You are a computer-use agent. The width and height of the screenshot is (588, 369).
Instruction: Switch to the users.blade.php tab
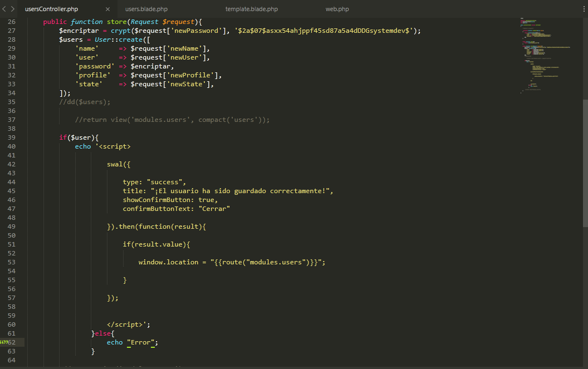pyautogui.click(x=146, y=9)
